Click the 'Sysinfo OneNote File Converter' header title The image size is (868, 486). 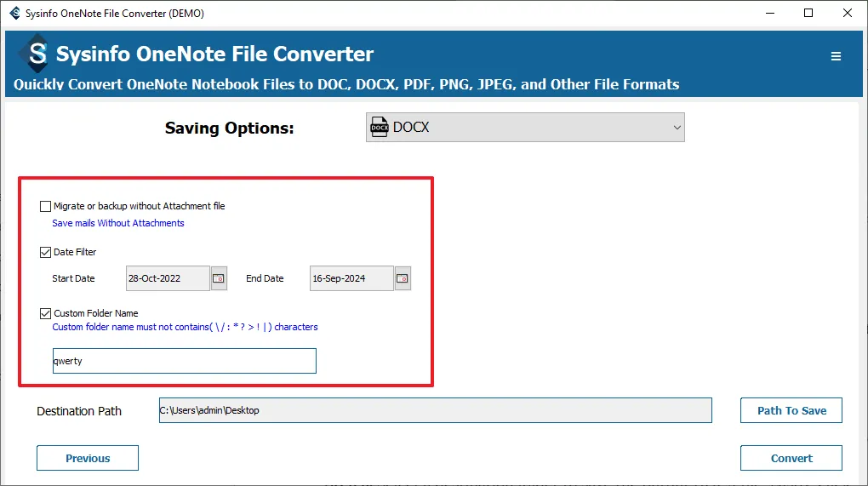click(214, 54)
